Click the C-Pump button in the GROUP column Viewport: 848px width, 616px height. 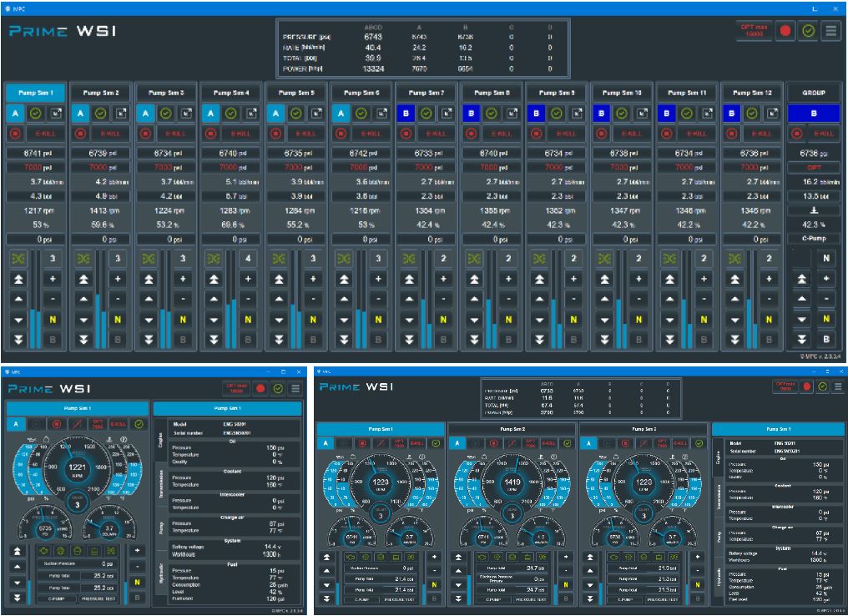pos(814,238)
